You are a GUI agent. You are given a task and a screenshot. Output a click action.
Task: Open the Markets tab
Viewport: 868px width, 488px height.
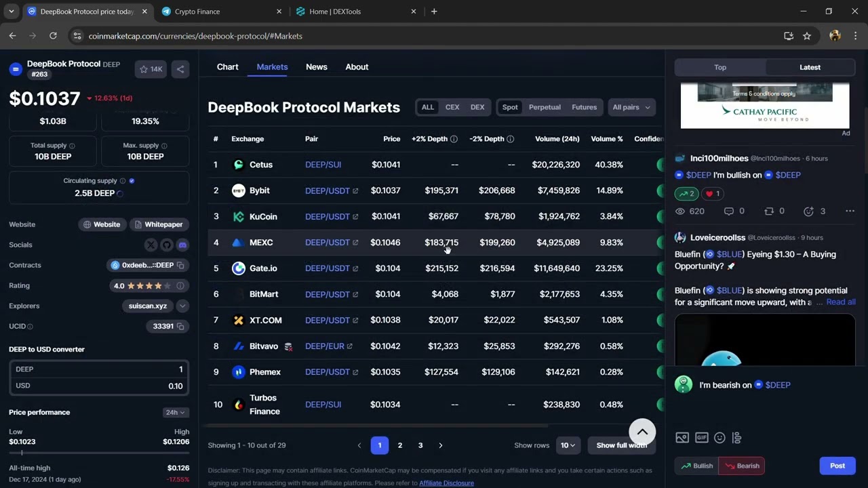(272, 67)
